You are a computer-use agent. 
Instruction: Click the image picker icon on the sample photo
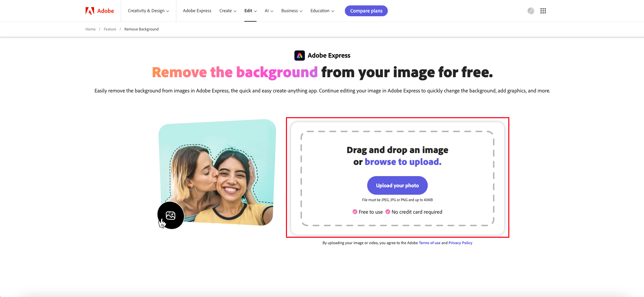[171, 215]
